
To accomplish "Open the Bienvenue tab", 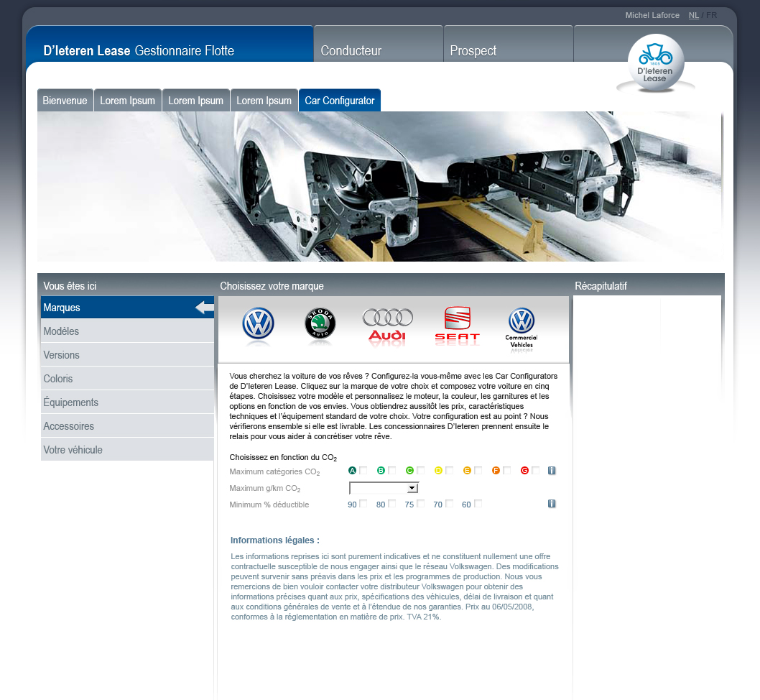I will click(x=65, y=101).
